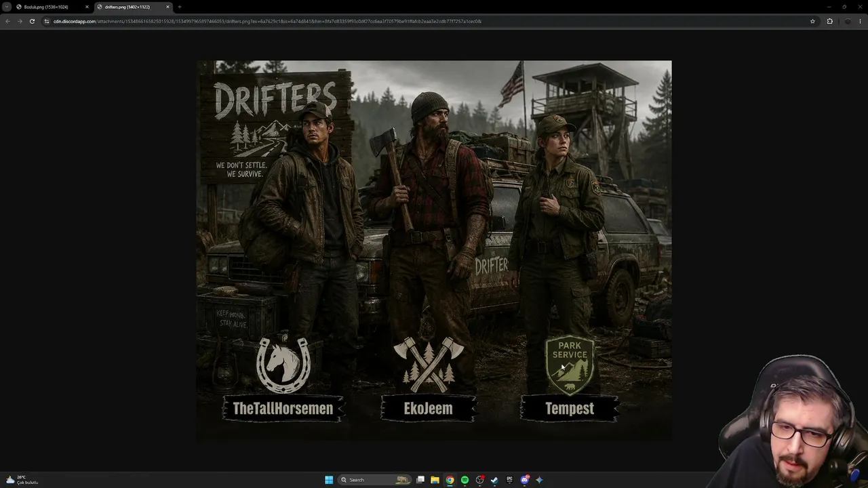
Task: Open Epic Games Launcher from the taskbar
Action: pyautogui.click(x=509, y=480)
